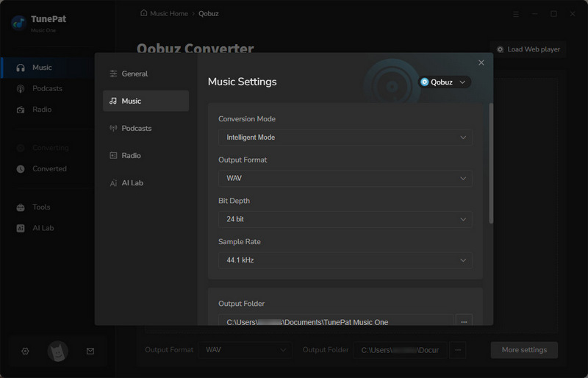Image resolution: width=588 pixels, height=378 pixels.
Task: Switch to Podcasts settings tab
Action: 136,128
